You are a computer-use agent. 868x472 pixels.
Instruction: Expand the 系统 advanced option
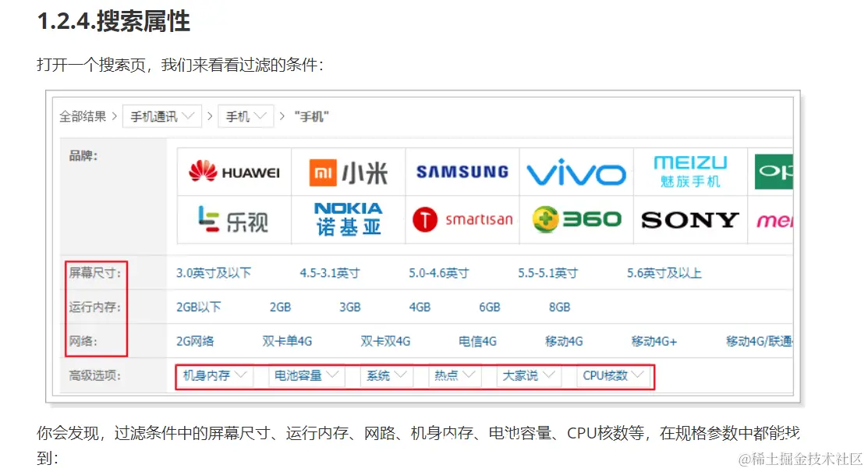[386, 375]
